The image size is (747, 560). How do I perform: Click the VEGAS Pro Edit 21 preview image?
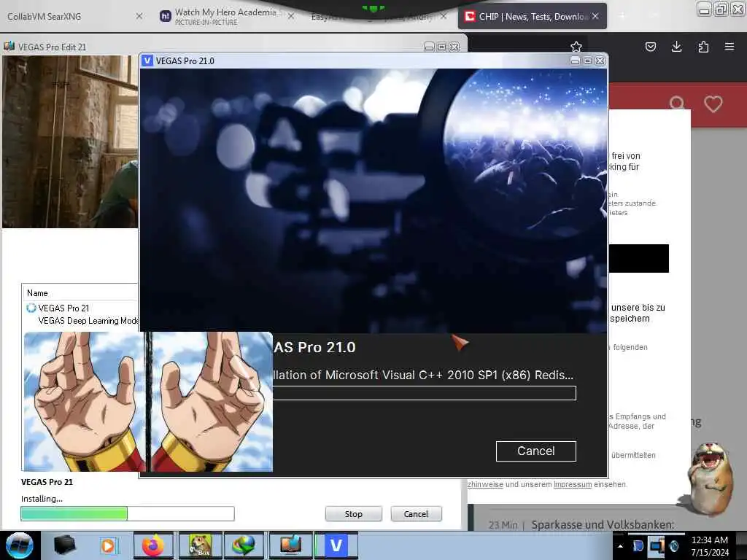click(x=70, y=141)
